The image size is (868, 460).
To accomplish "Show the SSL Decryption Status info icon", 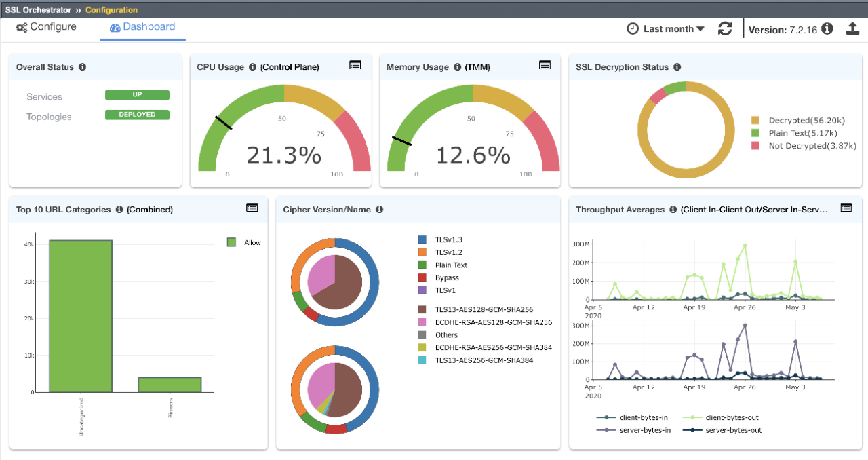I will (677, 67).
